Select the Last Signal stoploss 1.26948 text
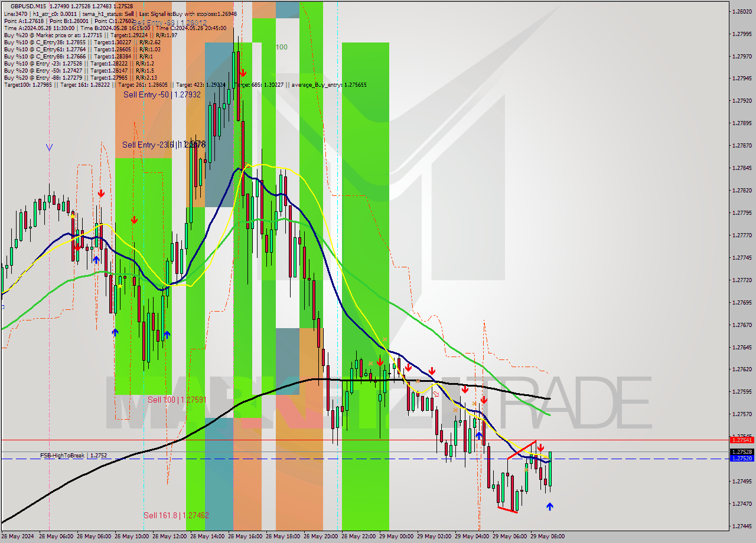The width and height of the screenshot is (756, 543). 188,13
